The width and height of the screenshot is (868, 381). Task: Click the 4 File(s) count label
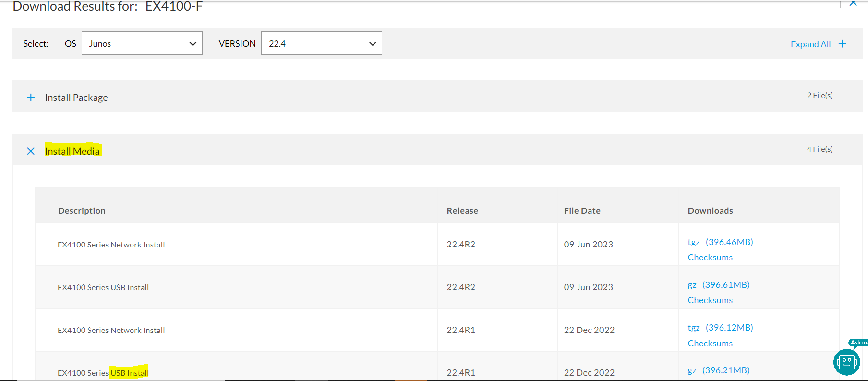pyautogui.click(x=820, y=149)
